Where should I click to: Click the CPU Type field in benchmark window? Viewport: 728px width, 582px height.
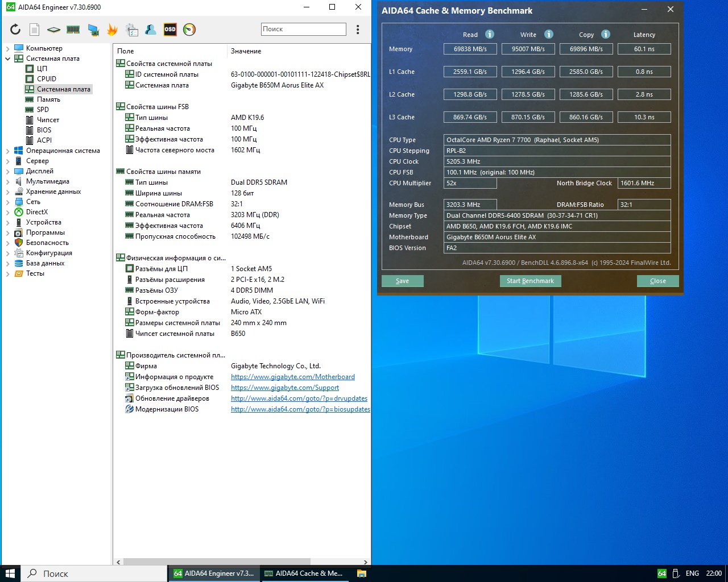tap(557, 140)
